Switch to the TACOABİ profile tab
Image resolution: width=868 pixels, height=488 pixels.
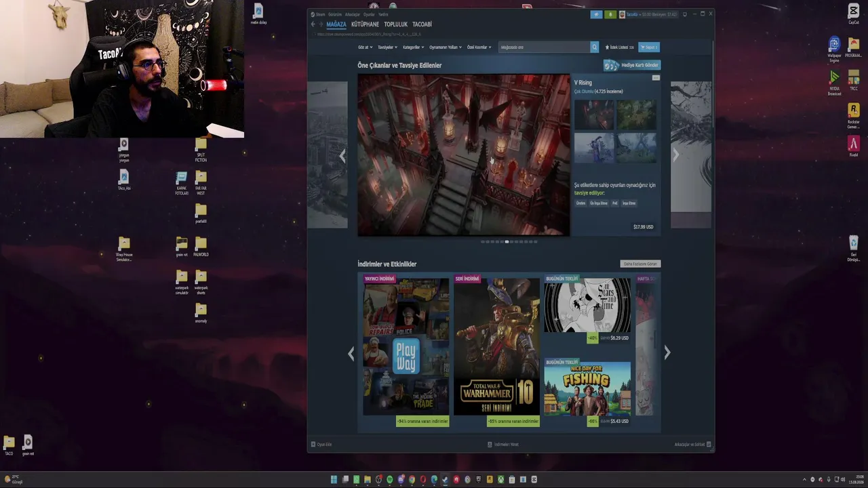coord(422,24)
